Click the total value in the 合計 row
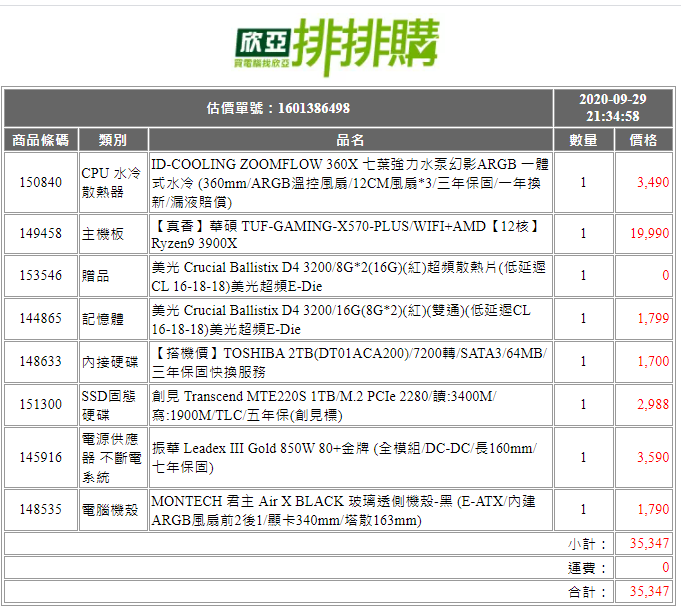The image size is (681, 609). coord(650,591)
